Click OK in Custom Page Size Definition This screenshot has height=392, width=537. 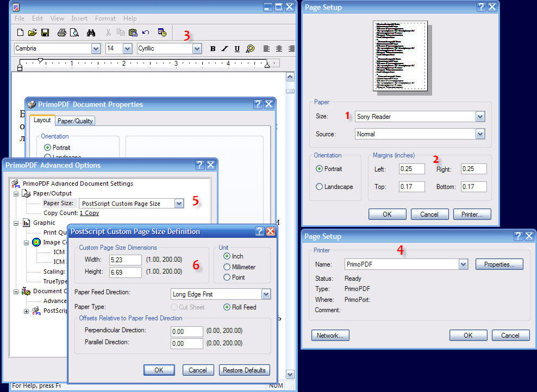tap(159, 370)
